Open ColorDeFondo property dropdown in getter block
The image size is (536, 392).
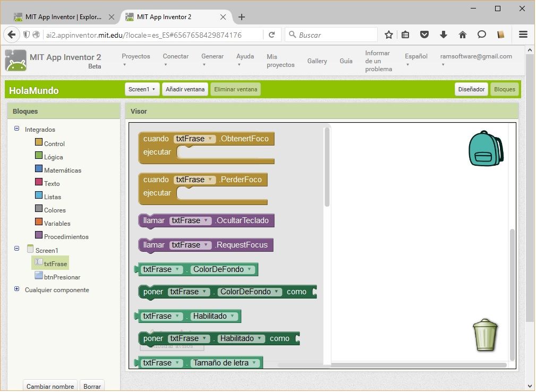click(x=249, y=269)
